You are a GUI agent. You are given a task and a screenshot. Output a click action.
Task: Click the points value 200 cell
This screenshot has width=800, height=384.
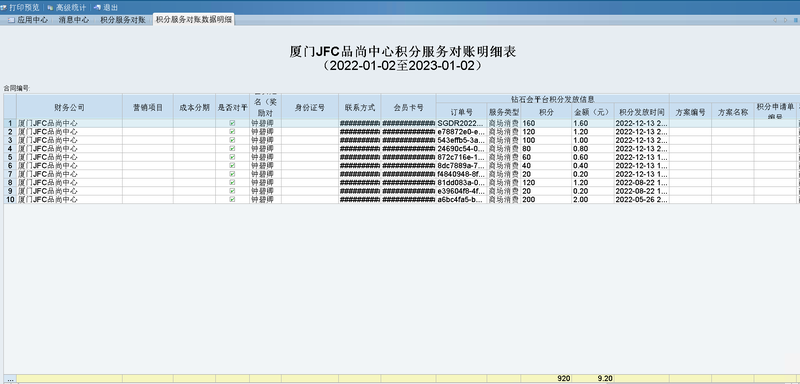coord(546,199)
